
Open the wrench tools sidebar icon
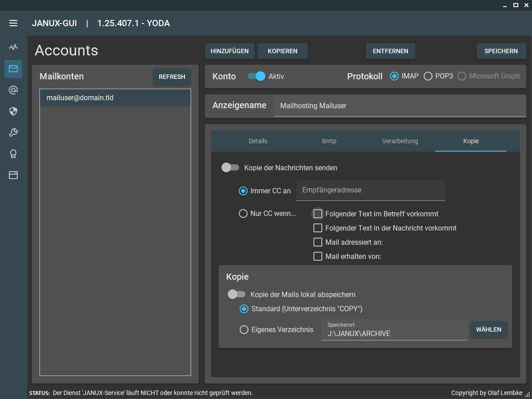point(13,133)
